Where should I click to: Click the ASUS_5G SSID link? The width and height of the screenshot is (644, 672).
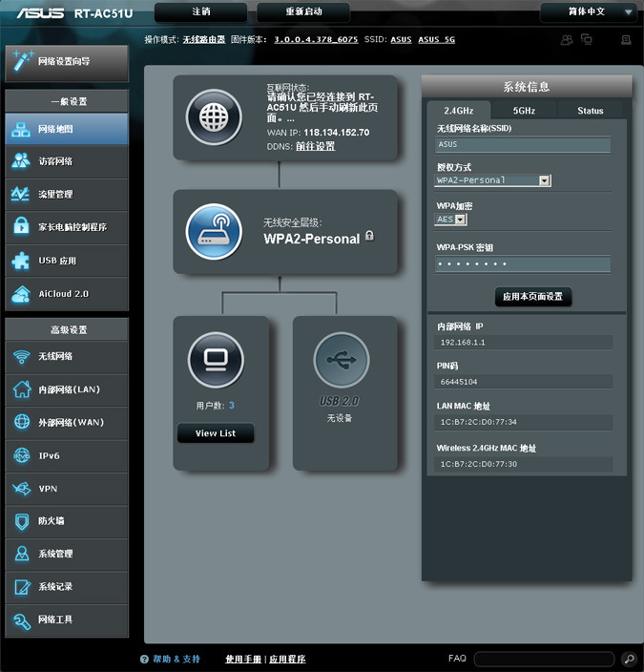[x=437, y=39]
